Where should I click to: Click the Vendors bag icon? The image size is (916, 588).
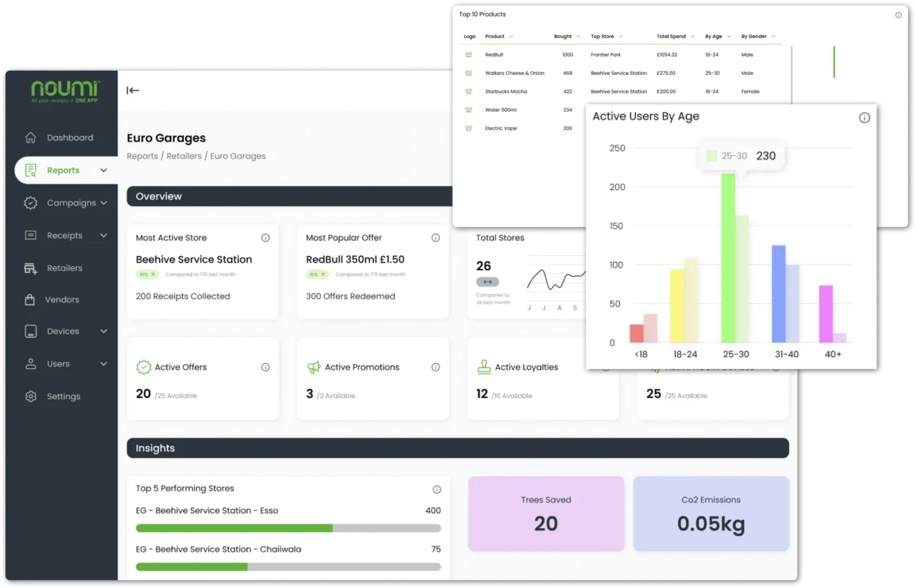[30, 299]
